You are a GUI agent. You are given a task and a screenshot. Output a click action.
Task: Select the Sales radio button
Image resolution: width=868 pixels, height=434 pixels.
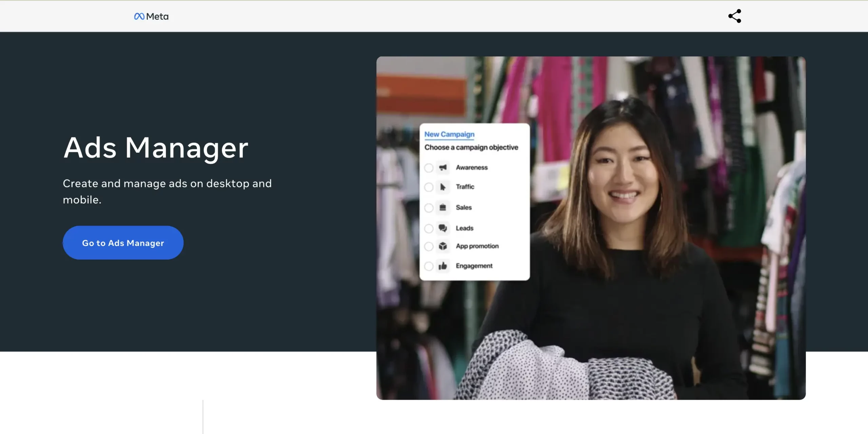pos(429,208)
